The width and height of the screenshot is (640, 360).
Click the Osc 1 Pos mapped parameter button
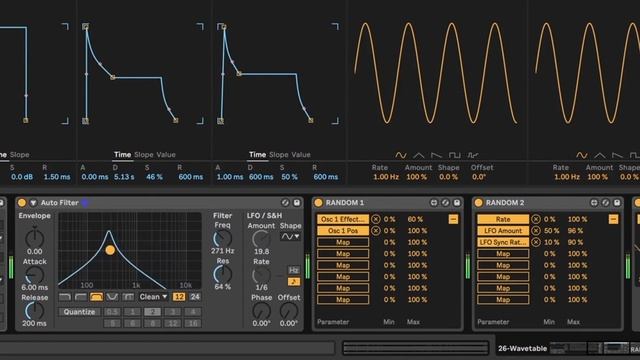[x=343, y=231]
